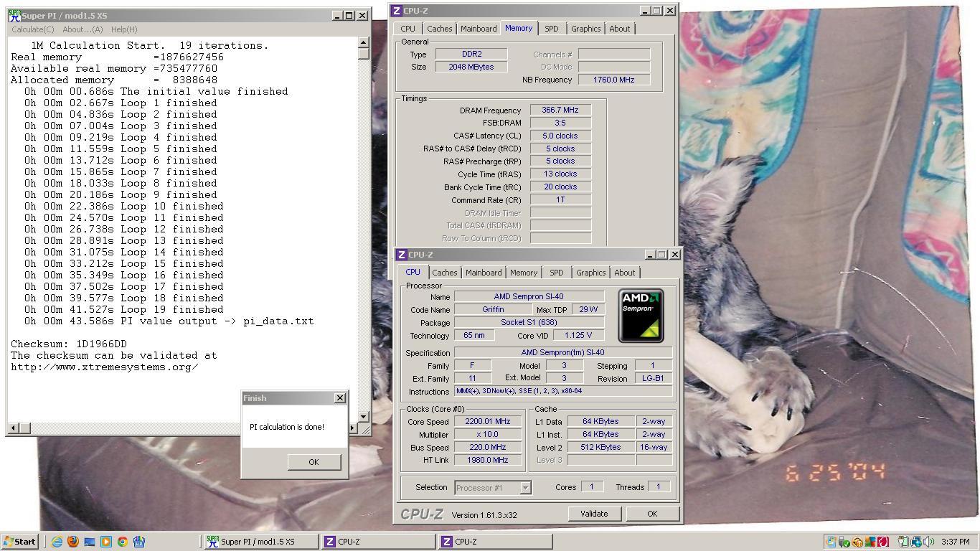The height and width of the screenshot is (551, 980).
Task: Click the CPU-Z CPU window title icon
Action: [x=401, y=255]
